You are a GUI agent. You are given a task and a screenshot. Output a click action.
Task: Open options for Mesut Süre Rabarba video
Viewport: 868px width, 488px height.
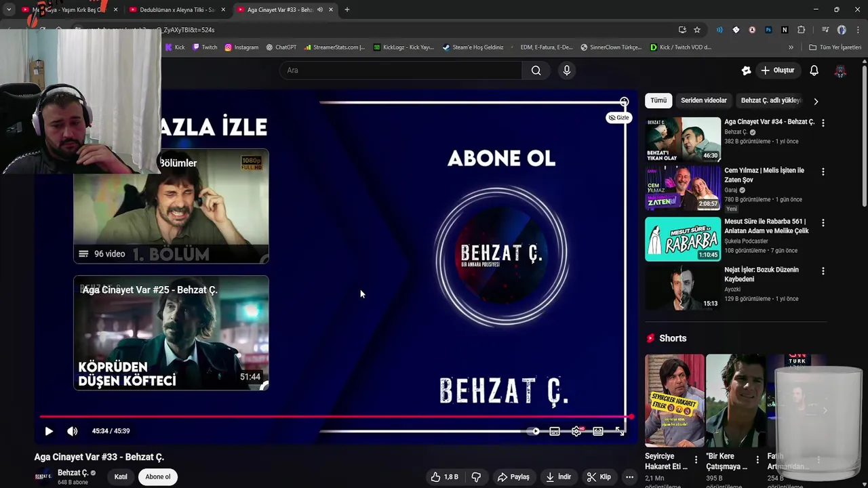pyautogui.click(x=823, y=223)
